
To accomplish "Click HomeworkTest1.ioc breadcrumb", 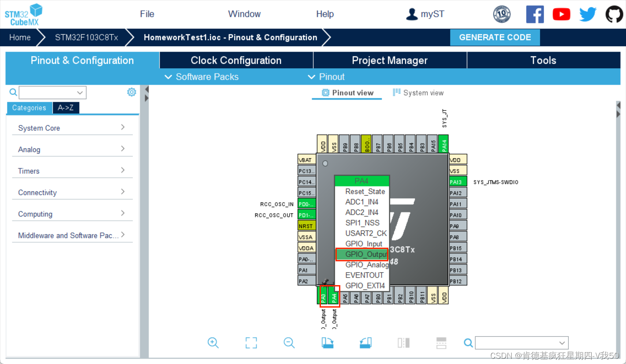I will [x=231, y=37].
